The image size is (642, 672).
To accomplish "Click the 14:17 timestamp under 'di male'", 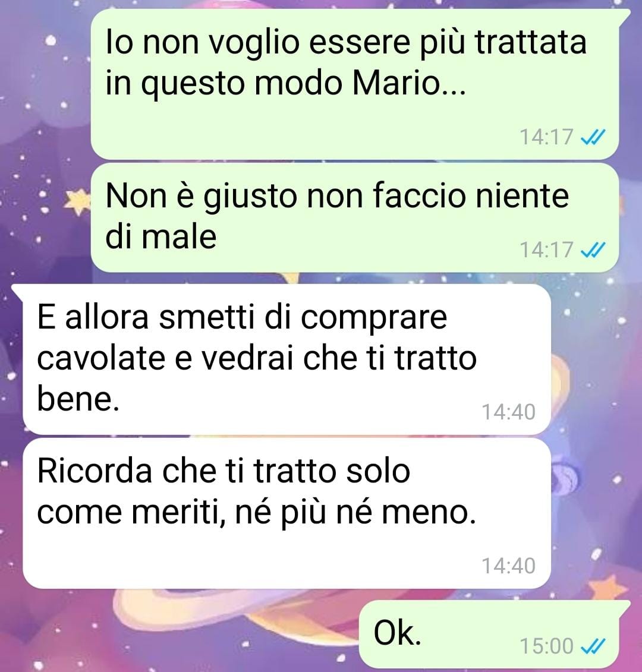I will (x=546, y=250).
